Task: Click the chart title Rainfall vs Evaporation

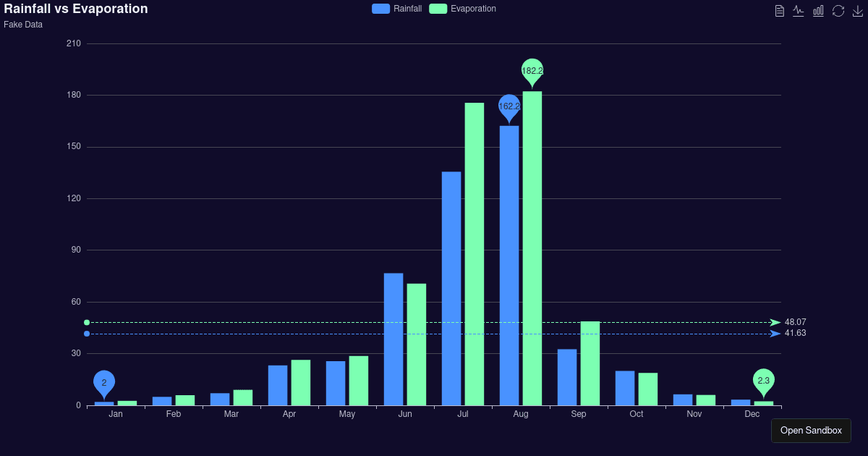Action: (75, 9)
